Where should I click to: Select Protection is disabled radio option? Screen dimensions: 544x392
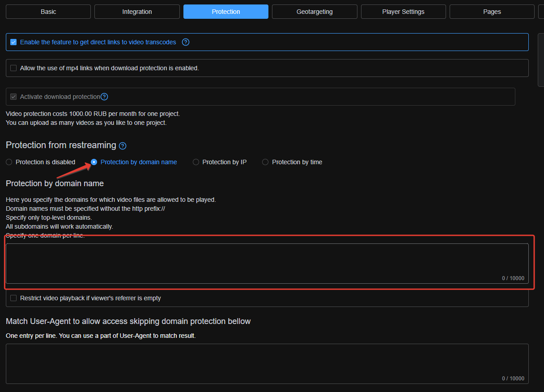click(x=9, y=162)
